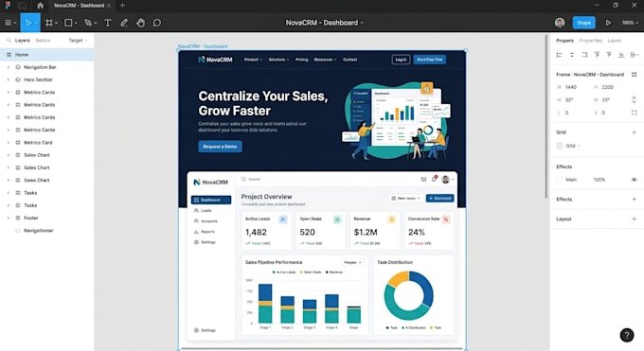Add auto layout with the Layout plus icon

(x=635, y=219)
